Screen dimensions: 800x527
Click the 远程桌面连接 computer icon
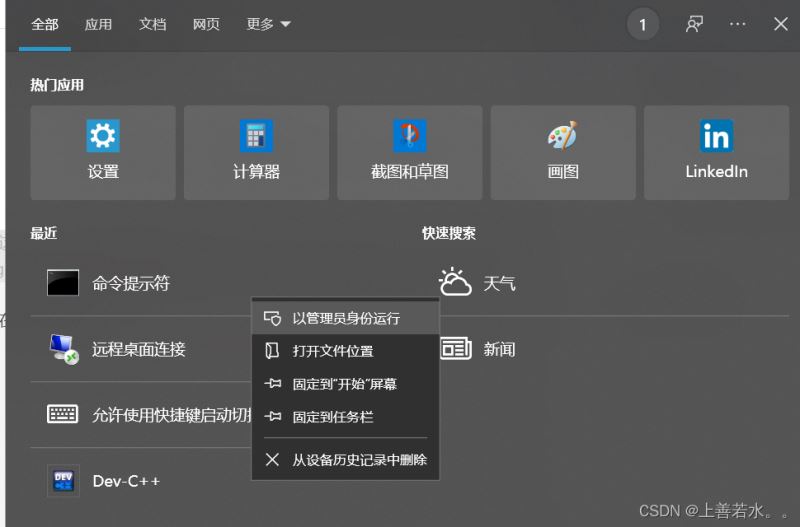[63, 348]
